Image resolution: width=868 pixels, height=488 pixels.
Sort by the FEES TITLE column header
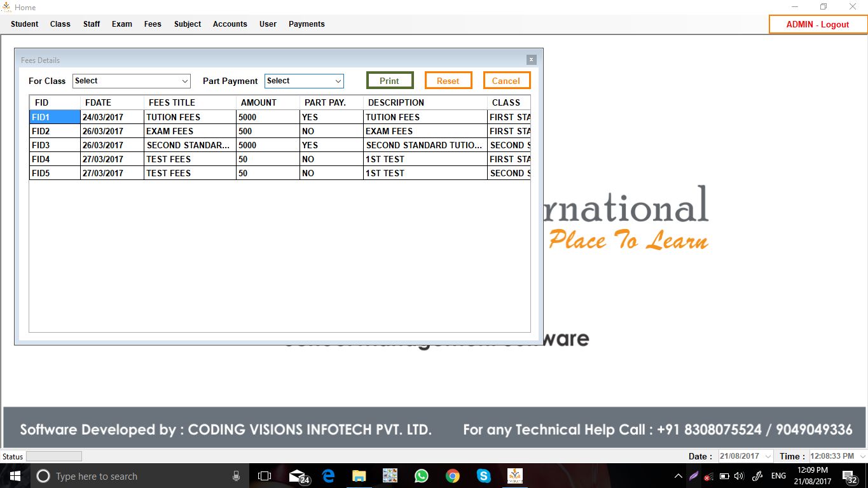pos(190,102)
